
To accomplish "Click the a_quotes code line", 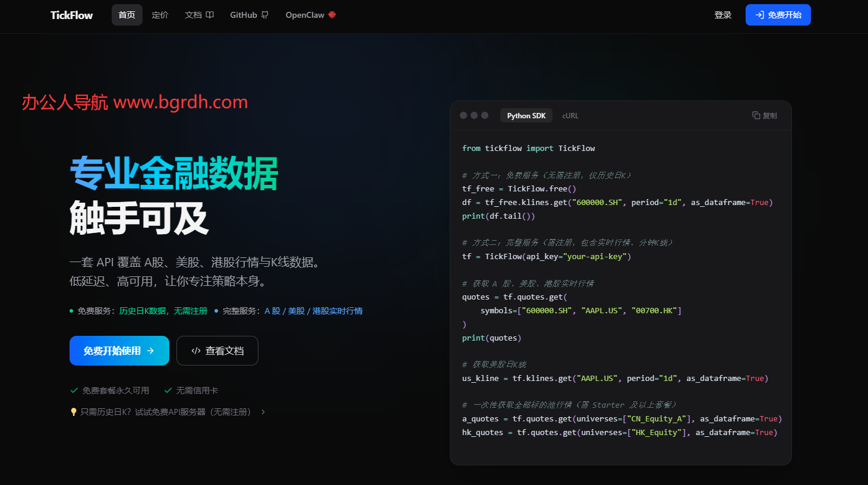I will point(622,418).
